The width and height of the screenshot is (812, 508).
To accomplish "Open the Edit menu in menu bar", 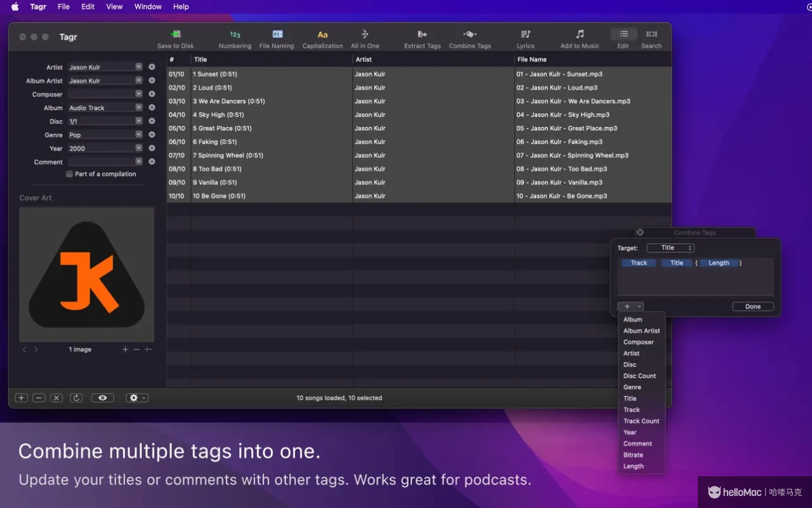I will click(88, 6).
